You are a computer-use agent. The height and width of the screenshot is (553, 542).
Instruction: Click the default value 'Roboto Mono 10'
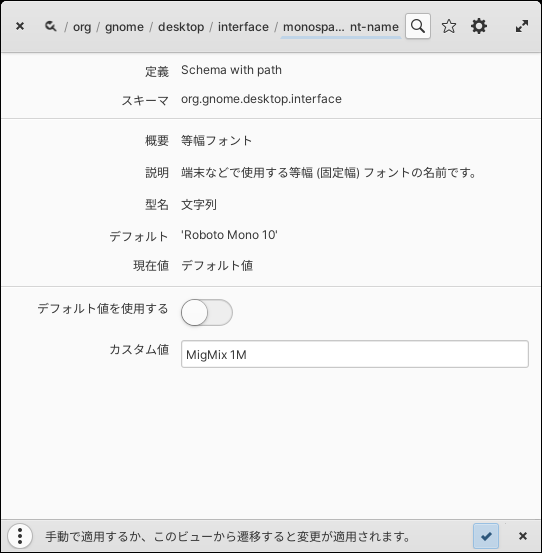[229, 235]
